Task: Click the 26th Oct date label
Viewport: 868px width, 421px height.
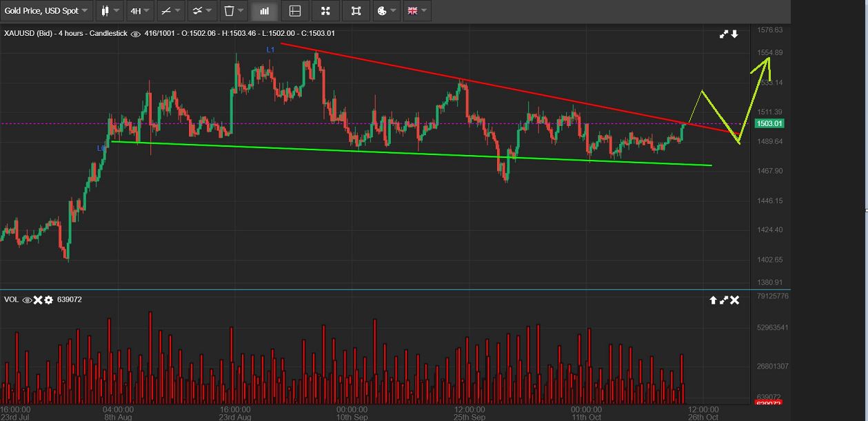Action: [x=703, y=417]
